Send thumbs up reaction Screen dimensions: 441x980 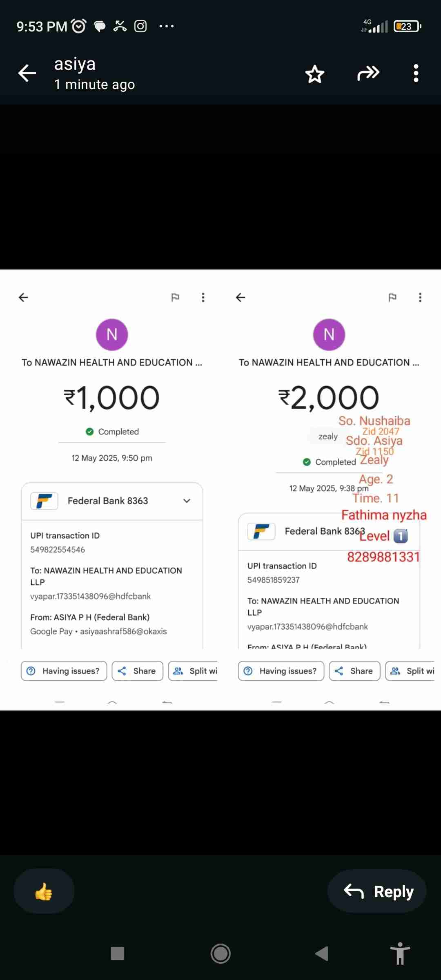(x=44, y=891)
